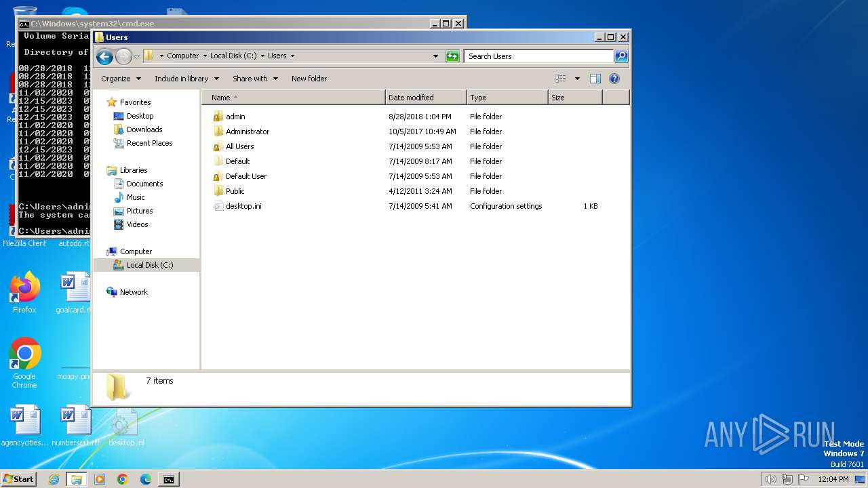Click the Change your view icon
Screen dimensions: 868x488
(561, 79)
